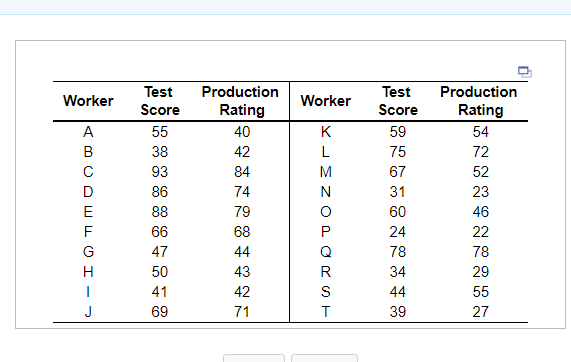
Task: Select worker R production rating 29
Action: [481, 272]
